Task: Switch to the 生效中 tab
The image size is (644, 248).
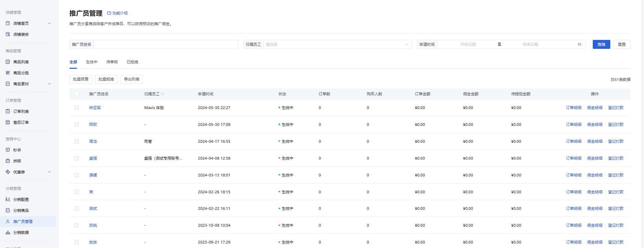Action: (91, 62)
